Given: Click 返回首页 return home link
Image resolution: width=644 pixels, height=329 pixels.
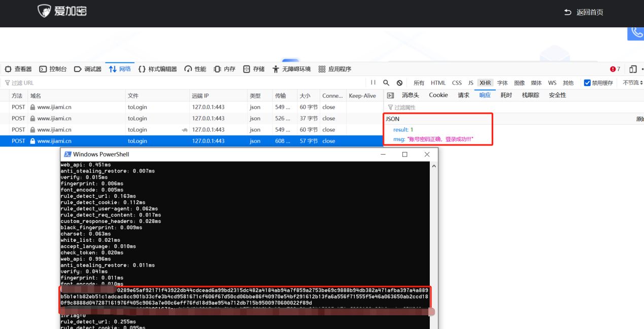Looking at the screenshot, I should click(584, 12).
